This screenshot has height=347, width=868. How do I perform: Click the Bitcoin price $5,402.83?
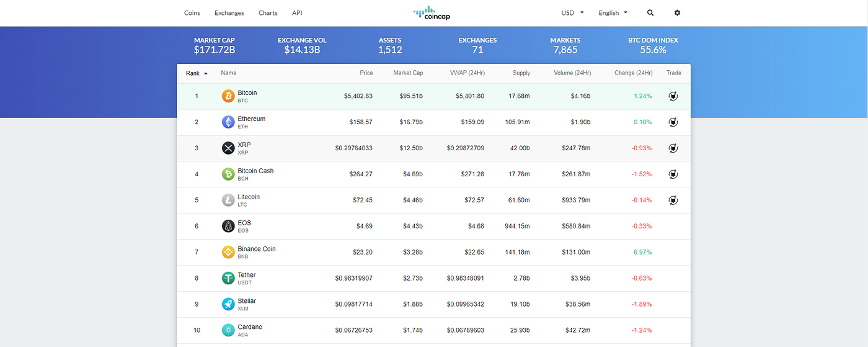358,96
